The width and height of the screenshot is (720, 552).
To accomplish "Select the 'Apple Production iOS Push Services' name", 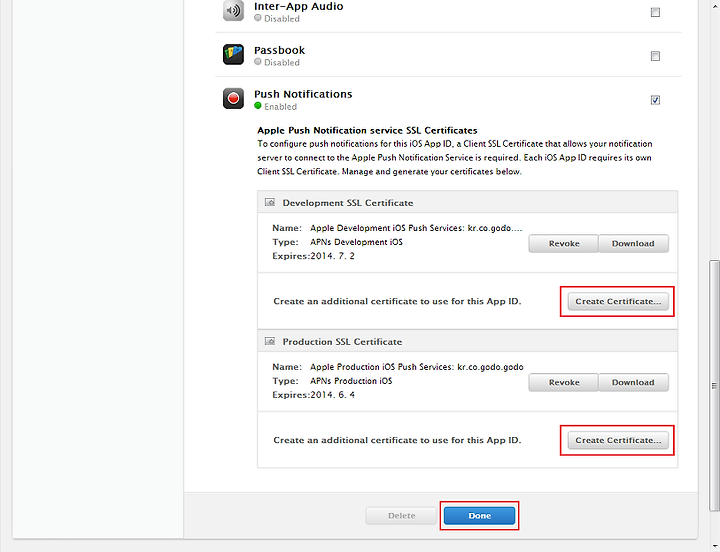I will tap(416, 367).
